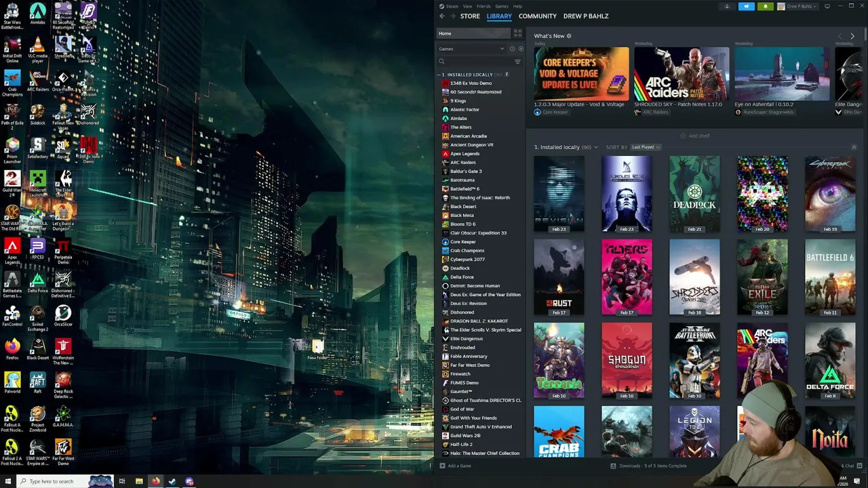The width and height of the screenshot is (868, 488).
Task: Toggle ready-to-play filter icon in Steam
Action: coord(520,49)
